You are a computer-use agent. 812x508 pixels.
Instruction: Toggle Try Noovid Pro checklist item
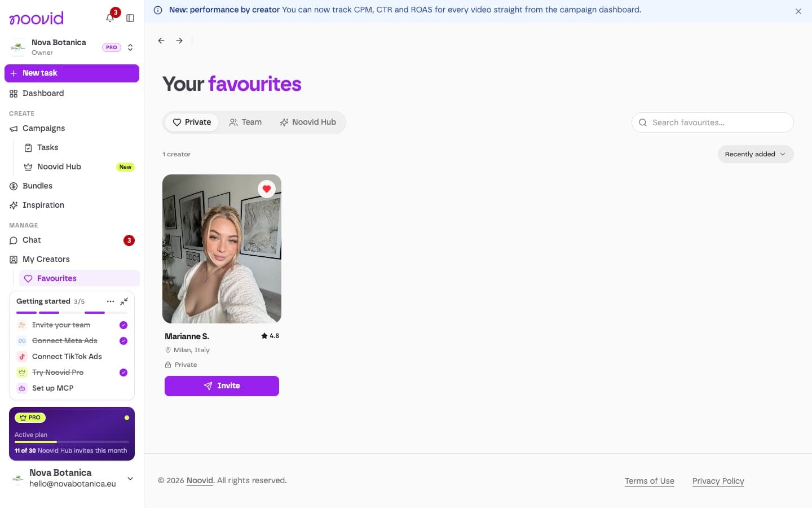click(72, 373)
